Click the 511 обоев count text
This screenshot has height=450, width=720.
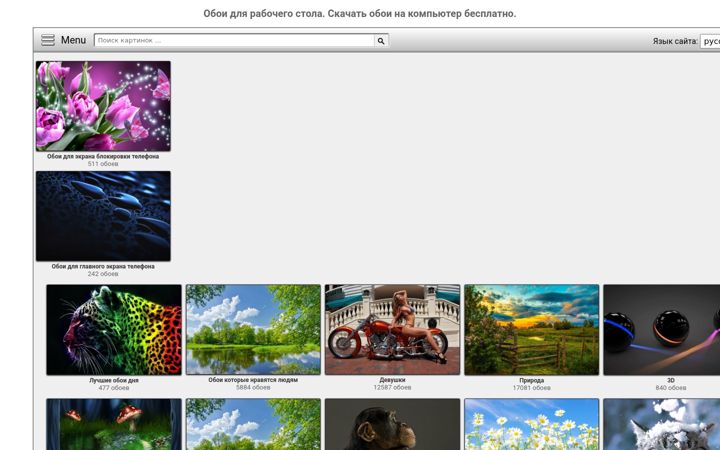pyautogui.click(x=103, y=163)
